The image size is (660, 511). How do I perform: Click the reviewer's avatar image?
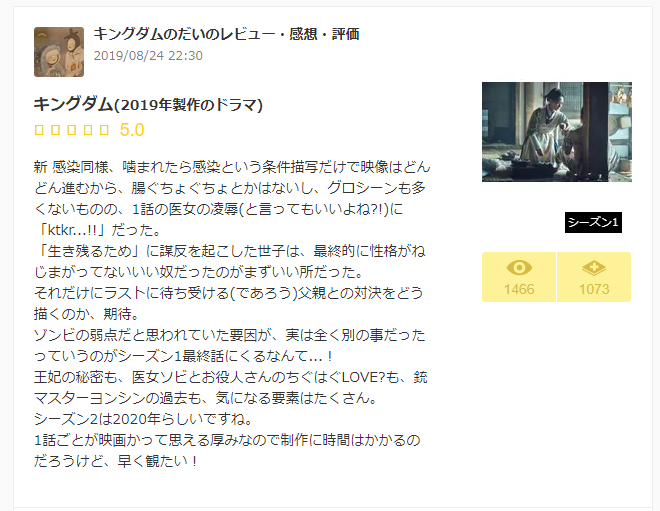click(x=59, y=52)
